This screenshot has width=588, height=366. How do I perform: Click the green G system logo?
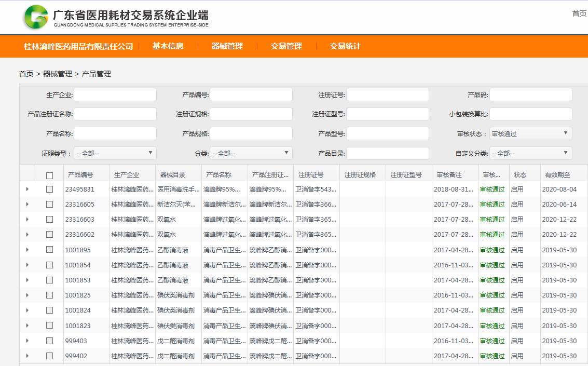tap(36, 17)
